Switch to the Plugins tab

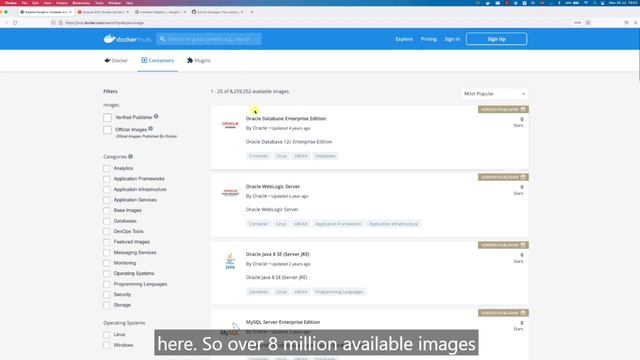[x=199, y=60]
